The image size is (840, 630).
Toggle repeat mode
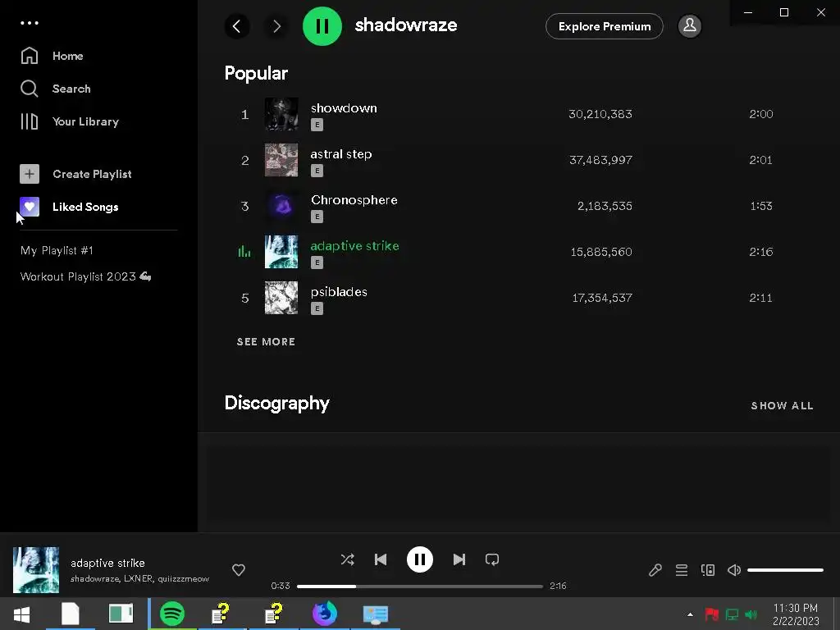(x=492, y=559)
